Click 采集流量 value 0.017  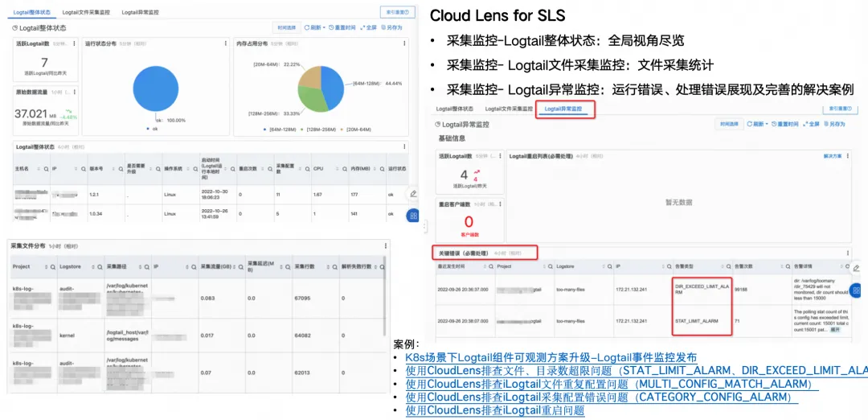pos(207,335)
